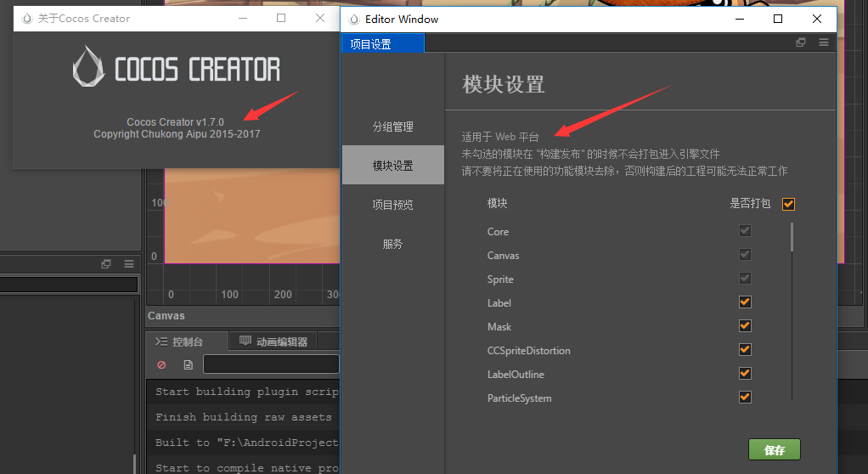Toggle the LabelOutline module checkbox
Image resolution: width=868 pixels, height=474 pixels.
pyautogui.click(x=745, y=374)
